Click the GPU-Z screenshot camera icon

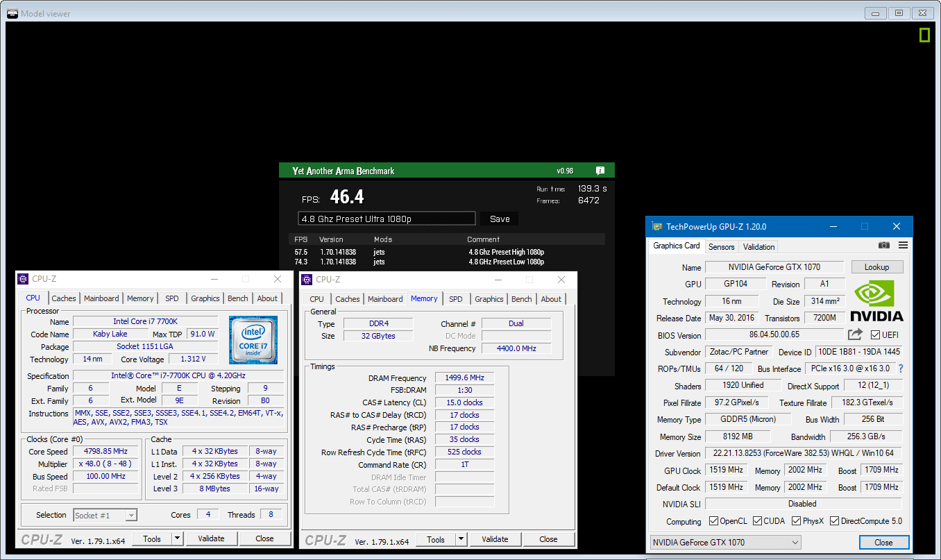click(884, 245)
